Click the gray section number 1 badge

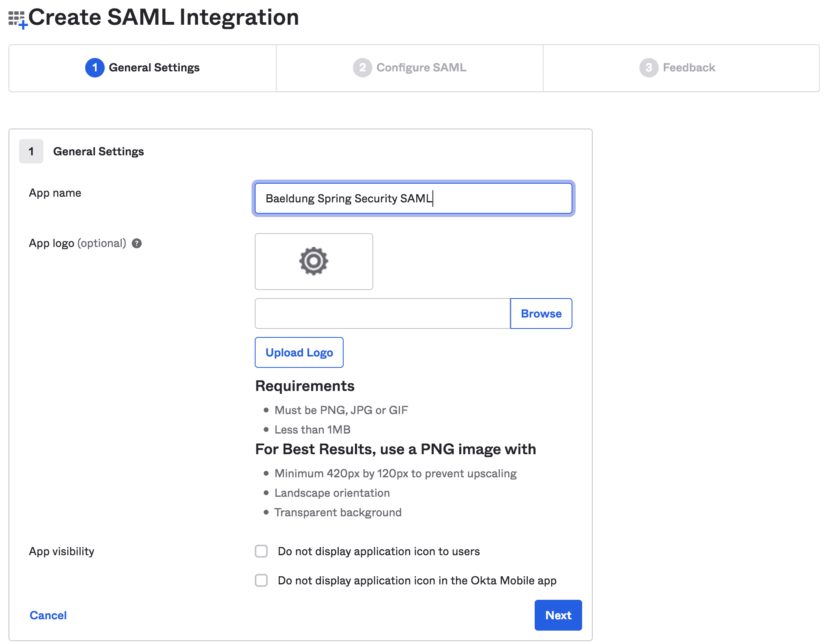coord(31,151)
